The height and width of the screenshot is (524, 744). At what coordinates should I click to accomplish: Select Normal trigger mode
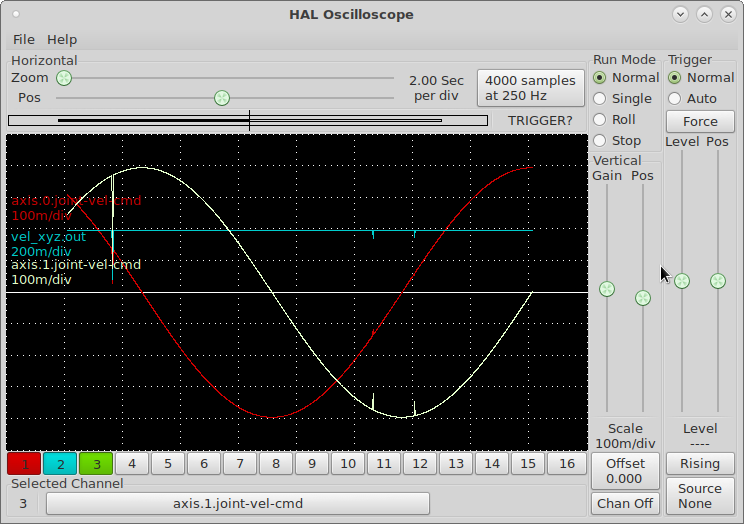coord(701,77)
